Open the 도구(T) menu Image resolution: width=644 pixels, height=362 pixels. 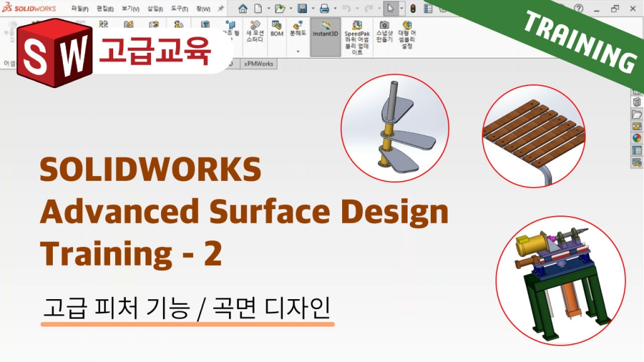pyautogui.click(x=179, y=9)
